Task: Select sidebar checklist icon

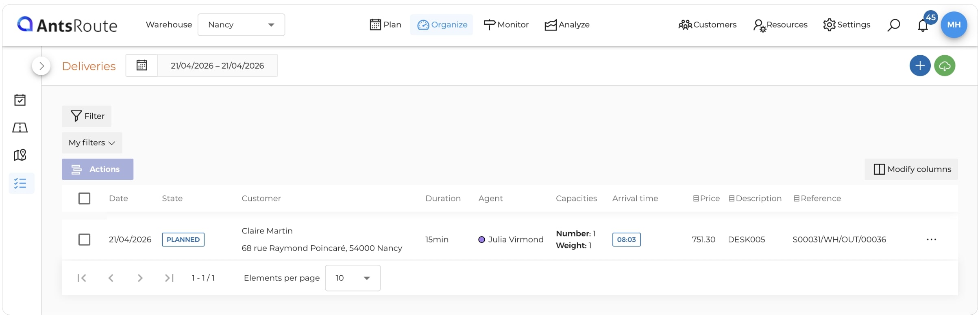Action: (x=21, y=183)
